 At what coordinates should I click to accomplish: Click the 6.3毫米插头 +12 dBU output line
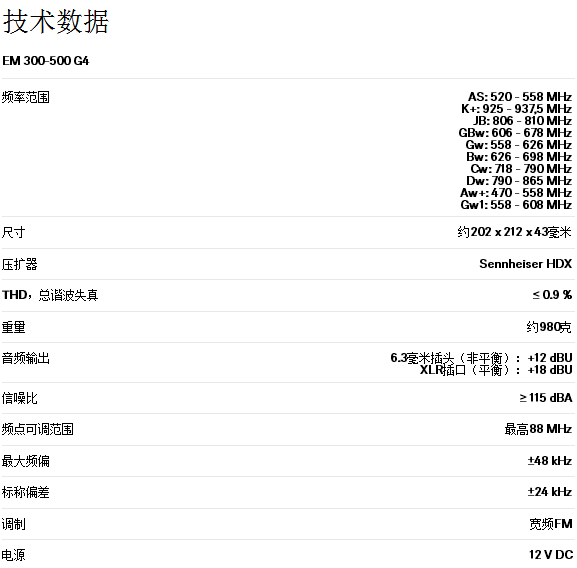point(481,358)
